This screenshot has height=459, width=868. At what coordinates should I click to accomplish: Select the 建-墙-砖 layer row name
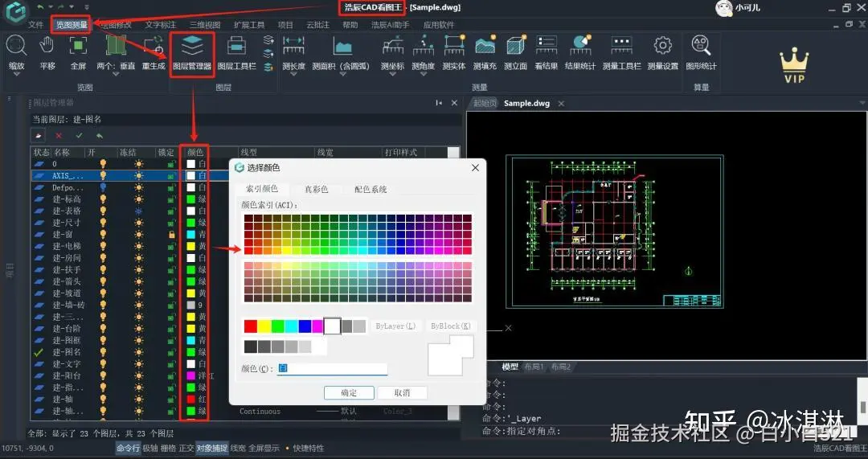pyautogui.click(x=68, y=305)
